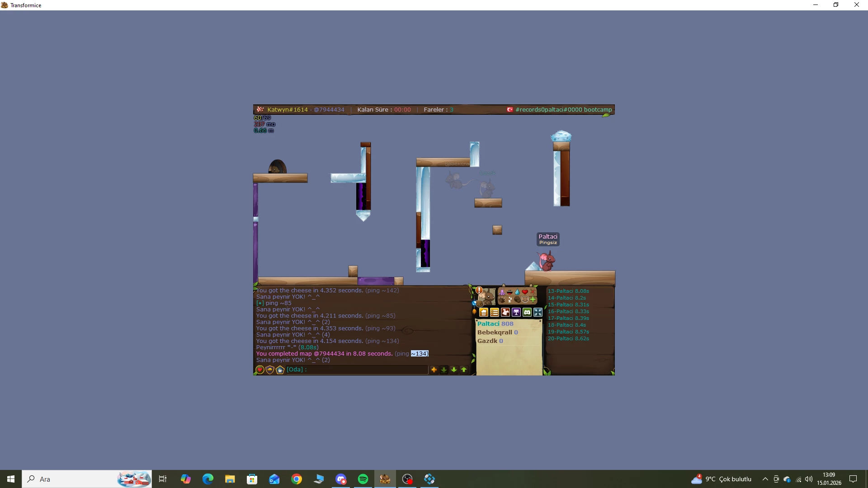Expand the system tray hidden icons chevron

pyautogui.click(x=765, y=479)
